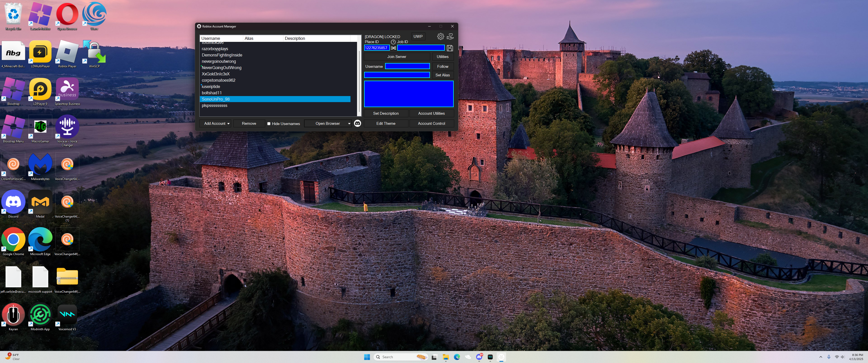
Task: Click the save floppy disk icon
Action: 449,48
